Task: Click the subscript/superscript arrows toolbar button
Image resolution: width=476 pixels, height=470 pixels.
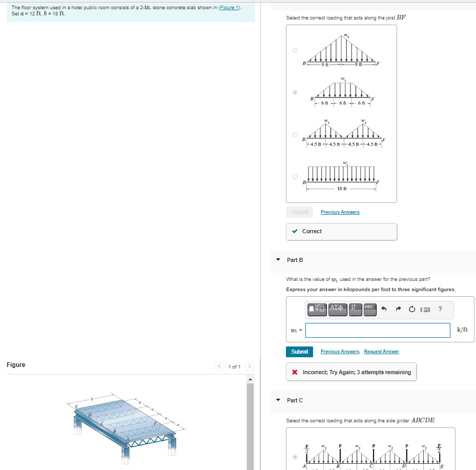Action: tap(355, 310)
